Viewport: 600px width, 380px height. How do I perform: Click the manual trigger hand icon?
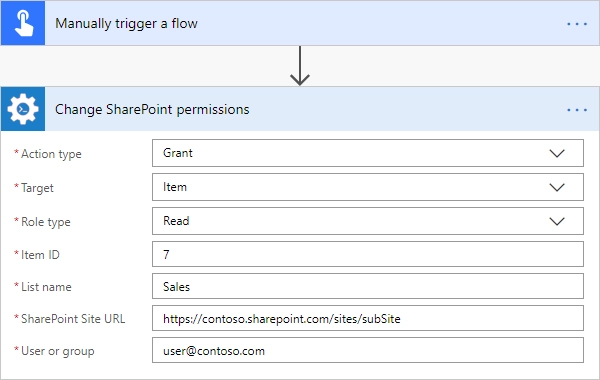click(x=23, y=23)
